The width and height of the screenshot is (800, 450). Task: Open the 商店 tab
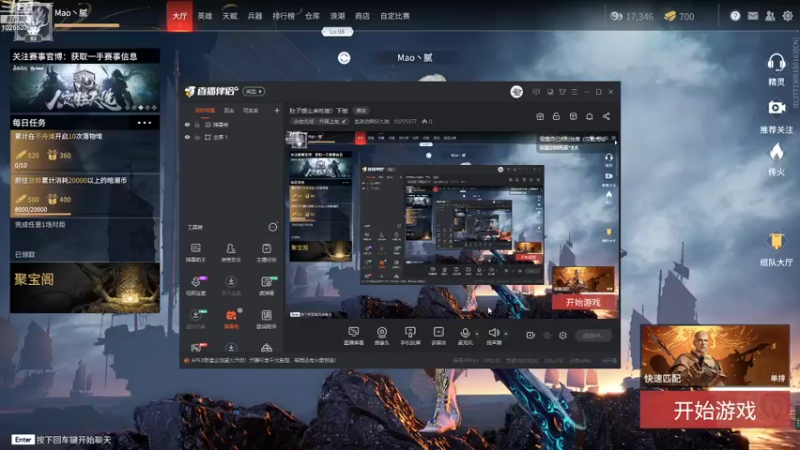tap(362, 16)
